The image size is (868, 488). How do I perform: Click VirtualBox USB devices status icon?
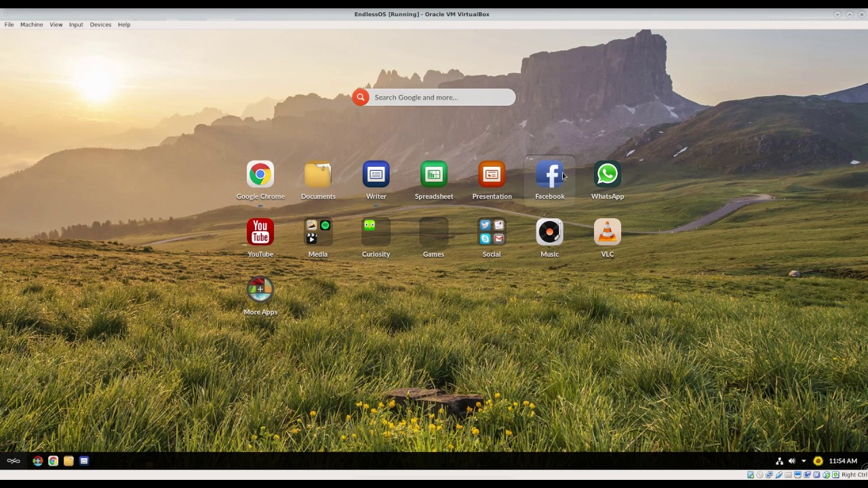pos(779,474)
